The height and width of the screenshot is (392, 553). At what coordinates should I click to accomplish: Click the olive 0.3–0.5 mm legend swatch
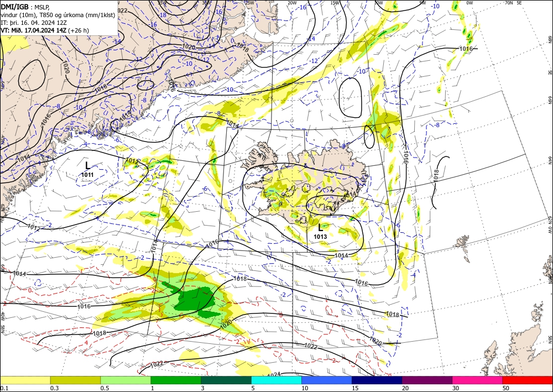pyautogui.click(x=75, y=380)
